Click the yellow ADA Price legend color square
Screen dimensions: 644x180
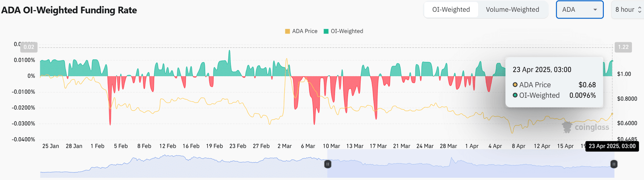[287, 31]
